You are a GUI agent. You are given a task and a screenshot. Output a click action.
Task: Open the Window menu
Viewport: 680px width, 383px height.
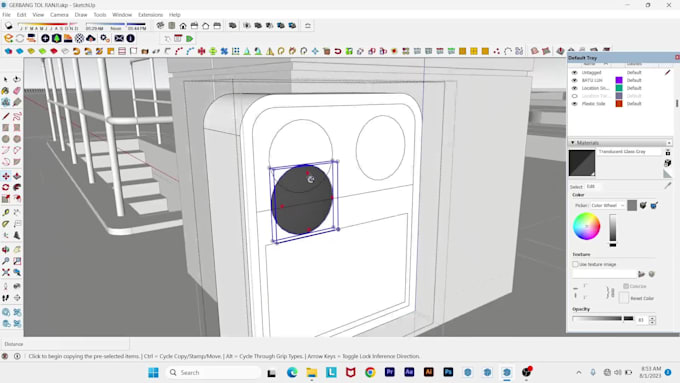122,15
